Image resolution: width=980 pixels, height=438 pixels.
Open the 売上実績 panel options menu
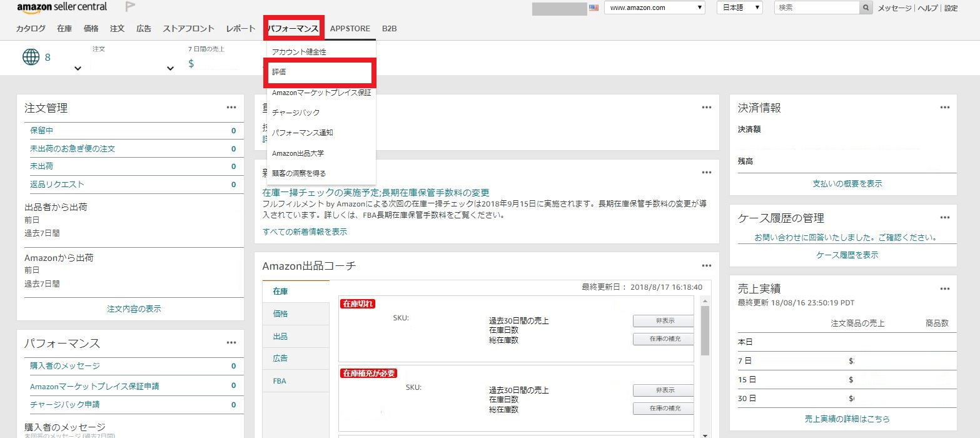tap(944, 288)
